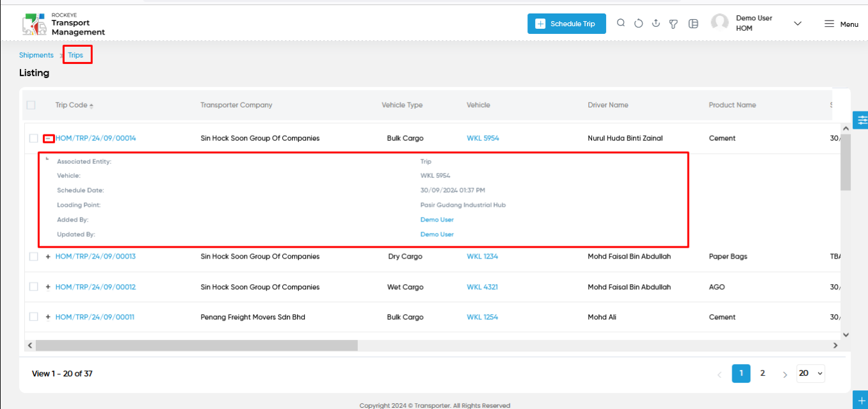Viewport: 868px width, 409px height.
Task: Click the search magnifier icon in header
Action: click(621, 23)
